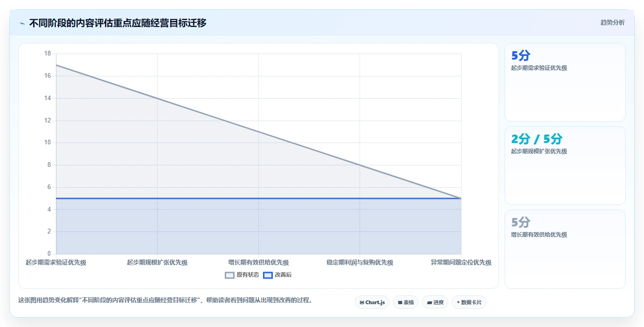Click x-axis label 起步期需求验证优先级
Screen dimensions: 644x327
click(56, 263)
